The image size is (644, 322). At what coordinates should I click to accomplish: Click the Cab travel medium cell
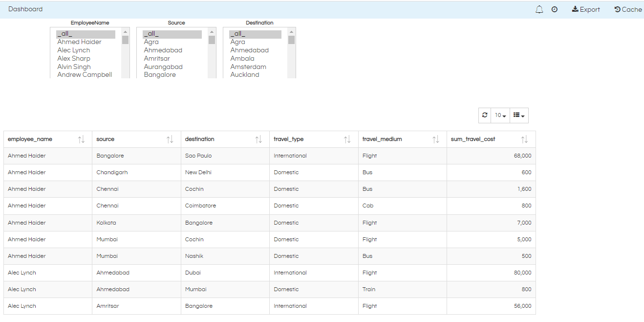point(403,206)
